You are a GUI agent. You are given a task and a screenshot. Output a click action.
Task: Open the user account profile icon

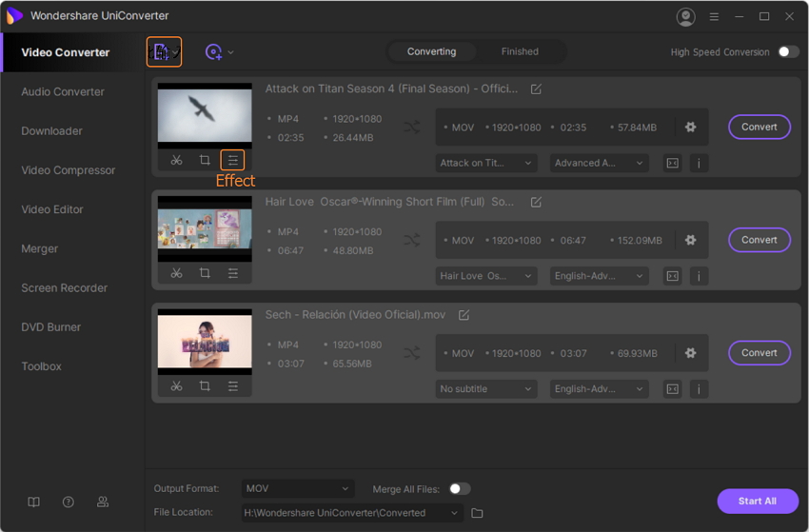coord(685,17)
